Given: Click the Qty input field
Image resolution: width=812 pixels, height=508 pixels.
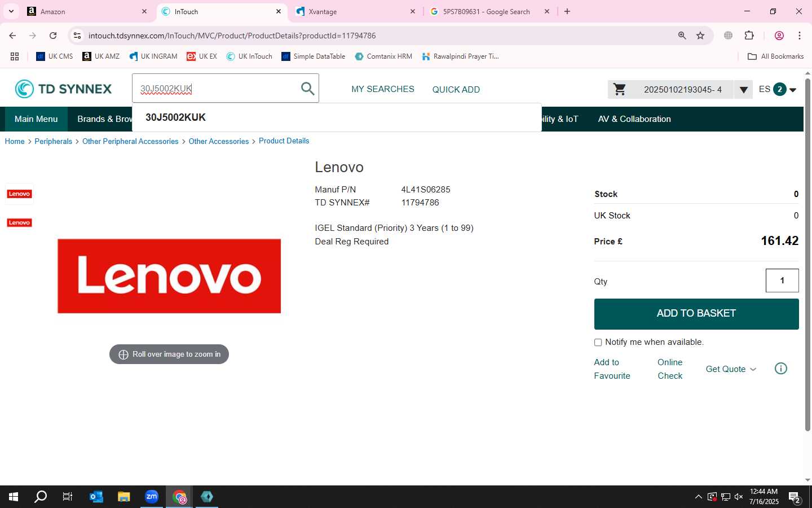Looking at the screenshot, I should click(782, 281).
